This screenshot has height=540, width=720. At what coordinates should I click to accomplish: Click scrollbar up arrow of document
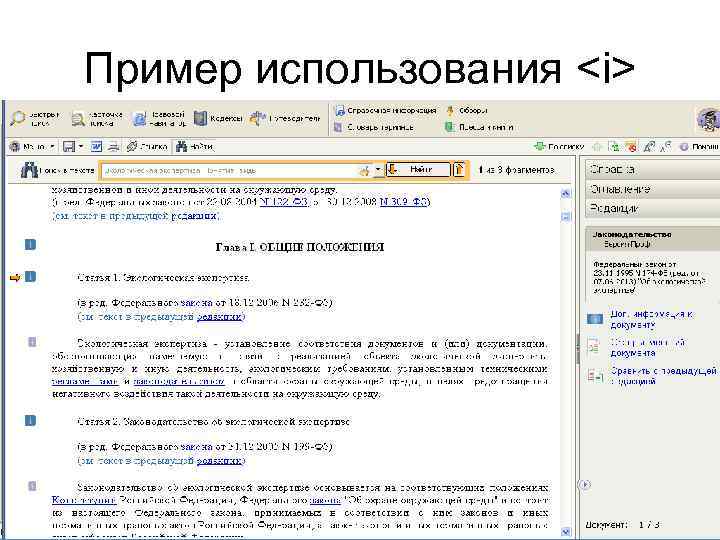566,193
